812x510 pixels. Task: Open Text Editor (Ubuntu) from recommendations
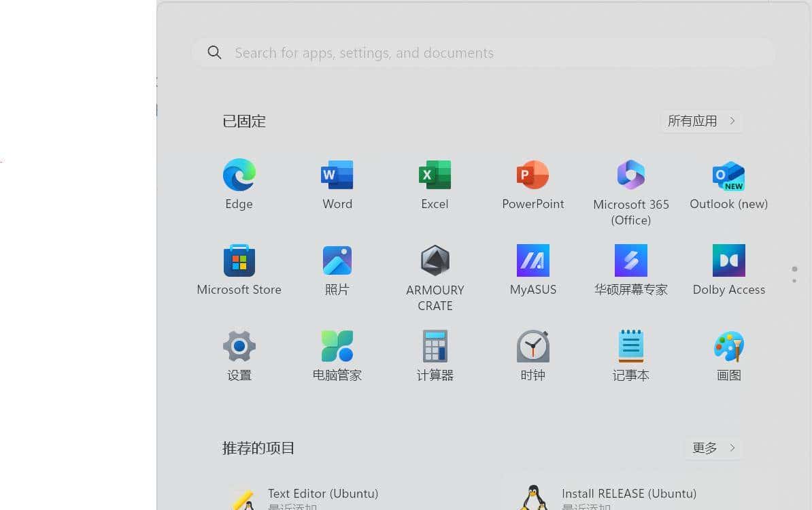pyautogui.click(x=323, y=494)
